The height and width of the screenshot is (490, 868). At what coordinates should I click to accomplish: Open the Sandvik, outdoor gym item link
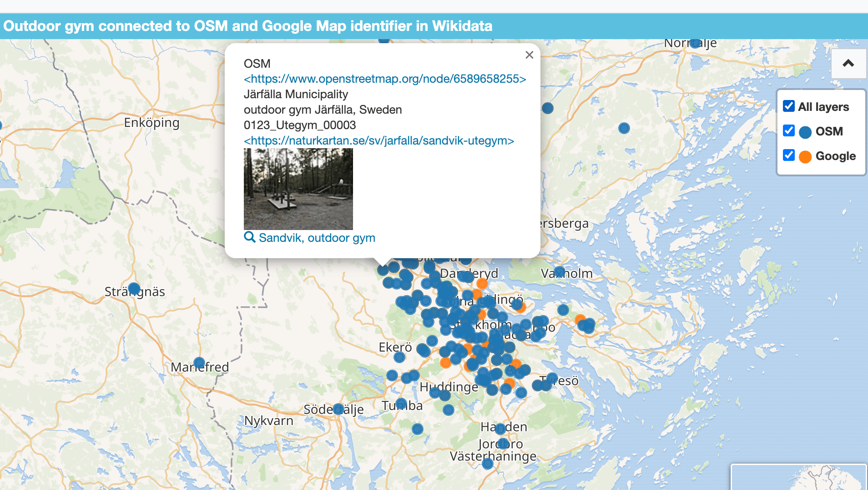pyautogui.click(x=317, y=238)
